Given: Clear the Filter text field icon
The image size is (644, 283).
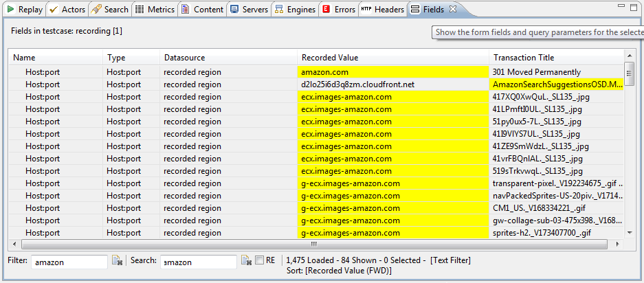Looking at the screenshot, I should point(117,260).
